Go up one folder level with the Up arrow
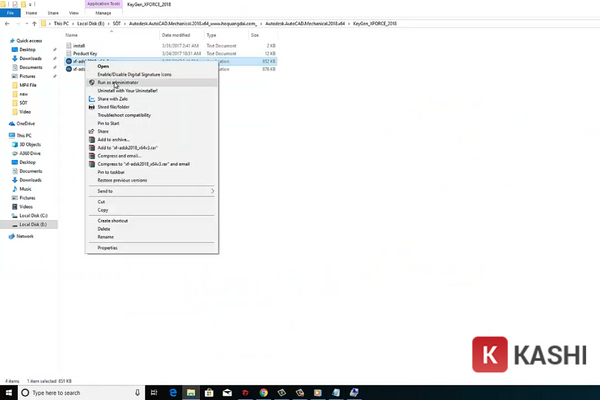The image size is (600, 400). pyautogui.click(x=34, y=24)
